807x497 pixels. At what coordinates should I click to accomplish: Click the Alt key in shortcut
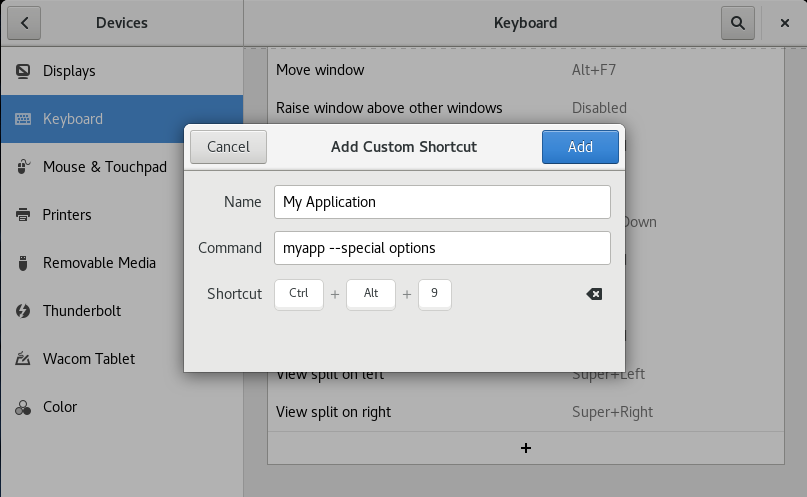[371, 294]
